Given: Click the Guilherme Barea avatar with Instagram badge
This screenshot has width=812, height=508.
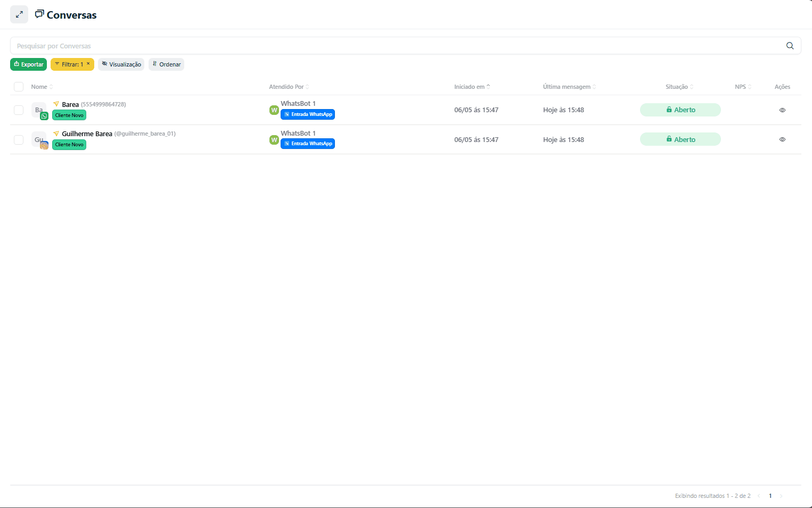Looking at the screenshot, I should 39,140.
